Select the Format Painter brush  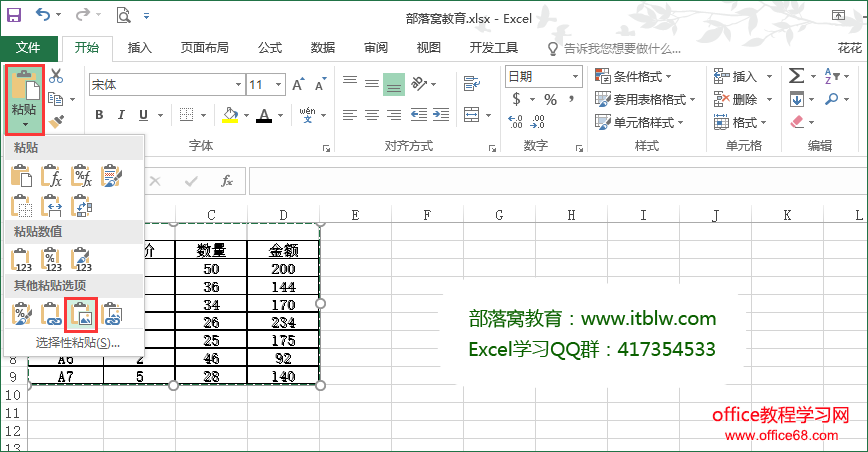56,121
